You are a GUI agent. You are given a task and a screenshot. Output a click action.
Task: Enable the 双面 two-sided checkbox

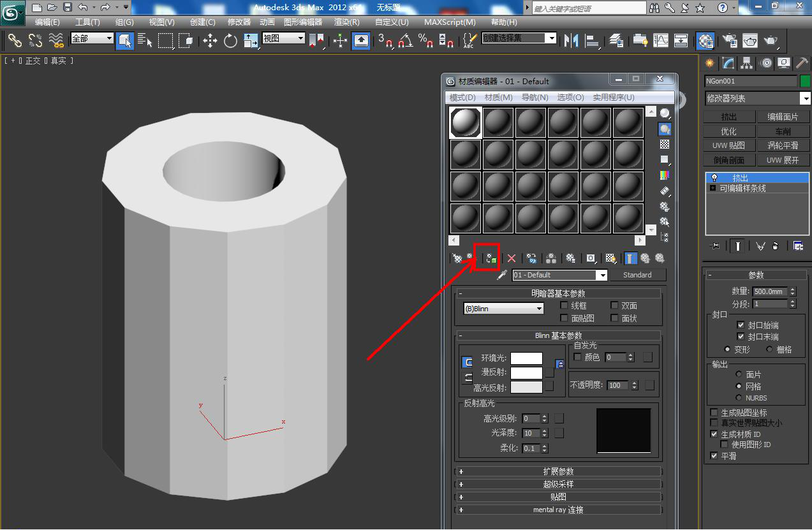tap(615, 305)
